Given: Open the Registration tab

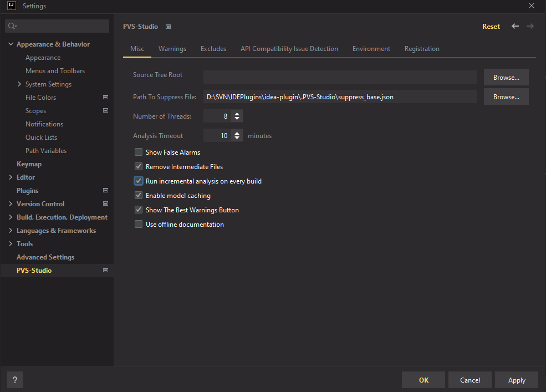Looking at the screenshot, I should [x=421, y=49].
